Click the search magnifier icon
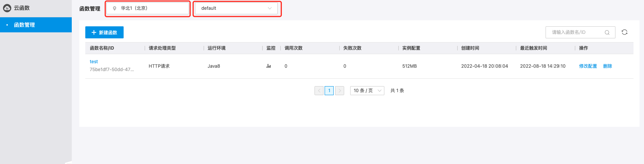Image resolution: width=644 pixels, height=164 pixels. pyautogui.click(x=607, y=33)
